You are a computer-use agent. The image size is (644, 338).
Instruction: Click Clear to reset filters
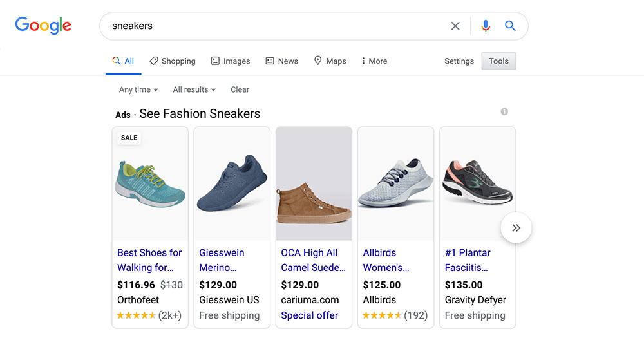pos(240,89)
